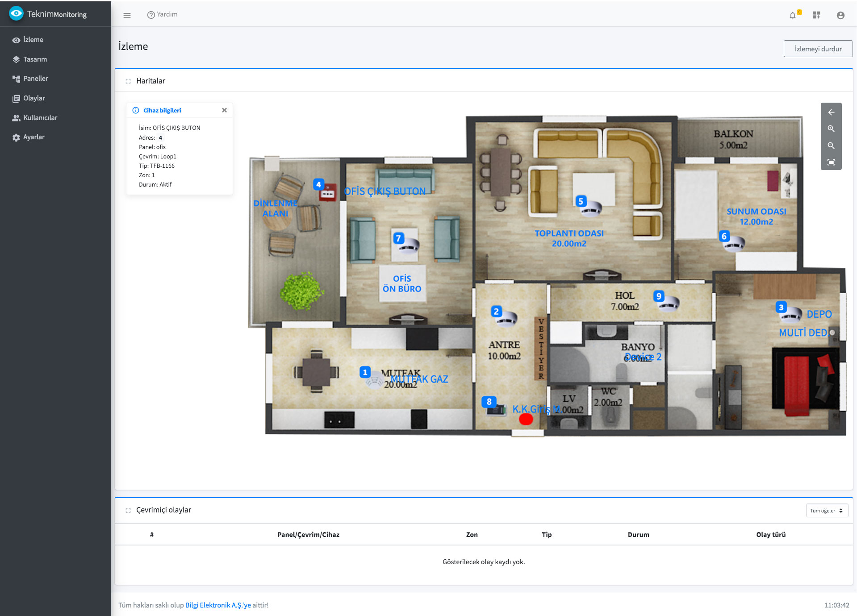Open Ayarlar from the sidebar
Screen dimensions: 857x616
(x=33, y=137)
